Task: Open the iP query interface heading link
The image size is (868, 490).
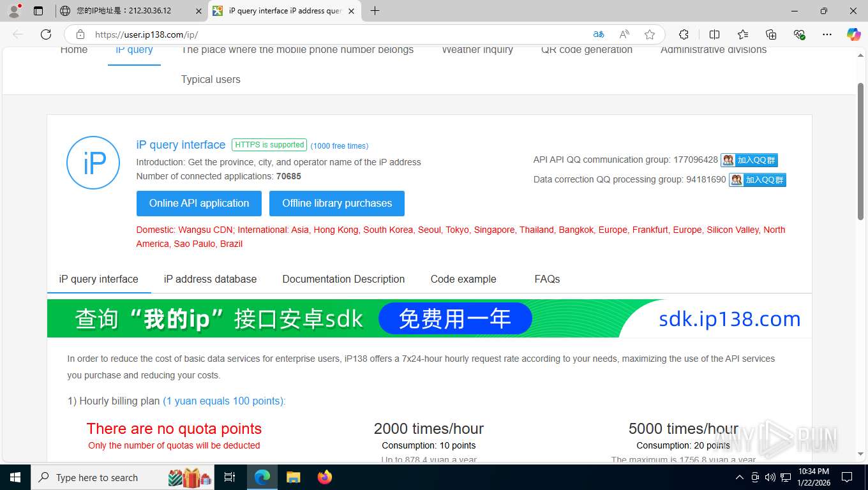Action: 181,145
